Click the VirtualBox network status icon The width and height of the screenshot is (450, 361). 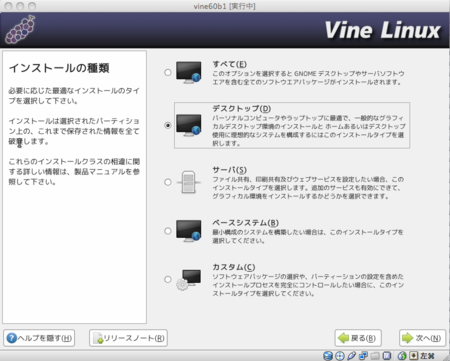click(363, 356)
